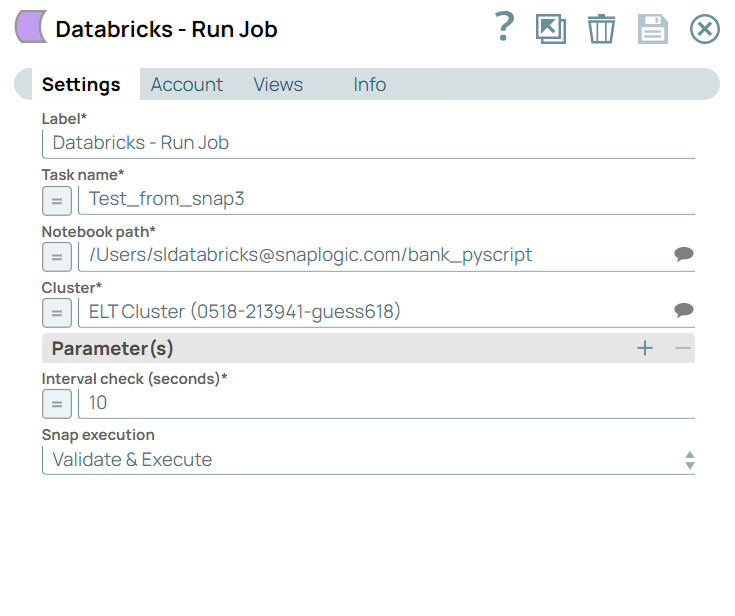Viewport: 735px width, 616px height.
Task: Open the Info tab
Action: coord(369,85)
